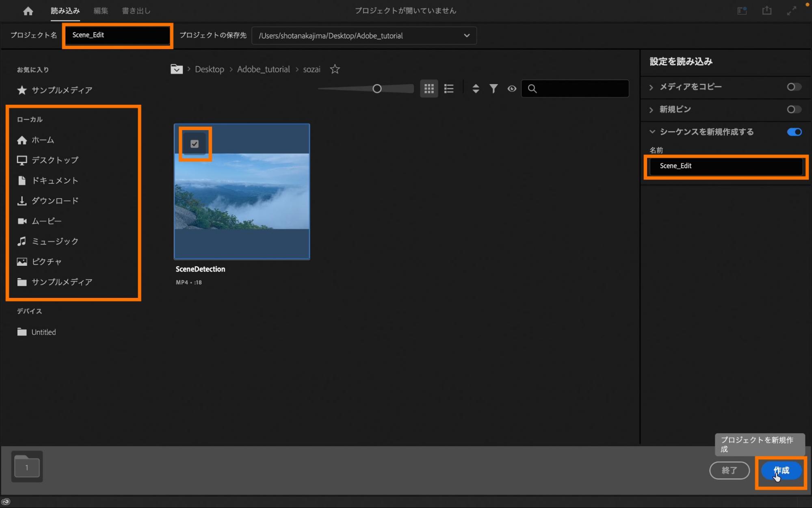This screenshot has width=812, height=508.
Task: Switch to the 書き出し tab
Action: pos(136,11)
